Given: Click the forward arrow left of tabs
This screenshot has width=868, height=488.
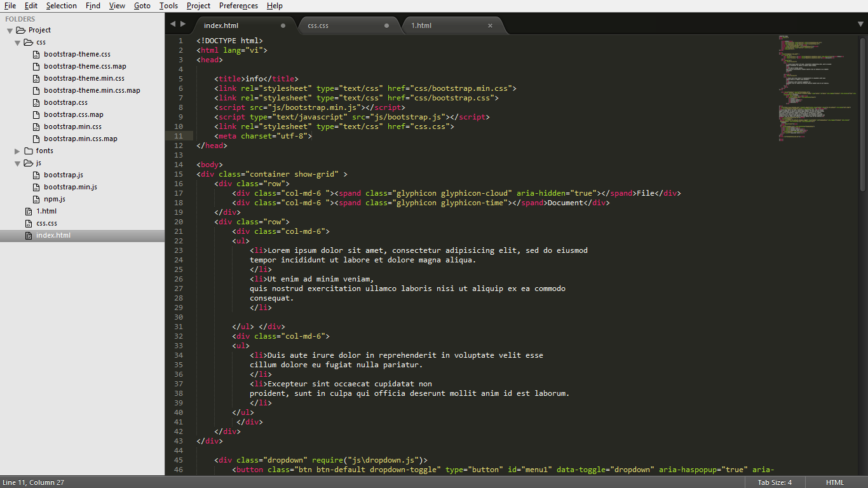Looking at the screenshot, I should (183, 24).
